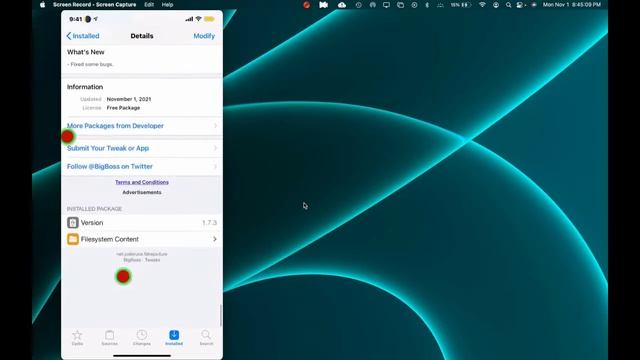Click the camera icon in menu bar

point(323,5)
